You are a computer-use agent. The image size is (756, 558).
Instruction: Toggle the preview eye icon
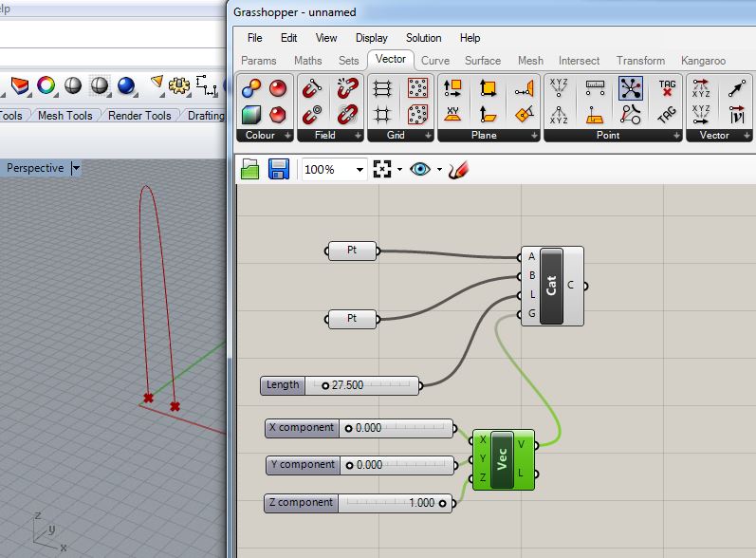pos(420,169)
